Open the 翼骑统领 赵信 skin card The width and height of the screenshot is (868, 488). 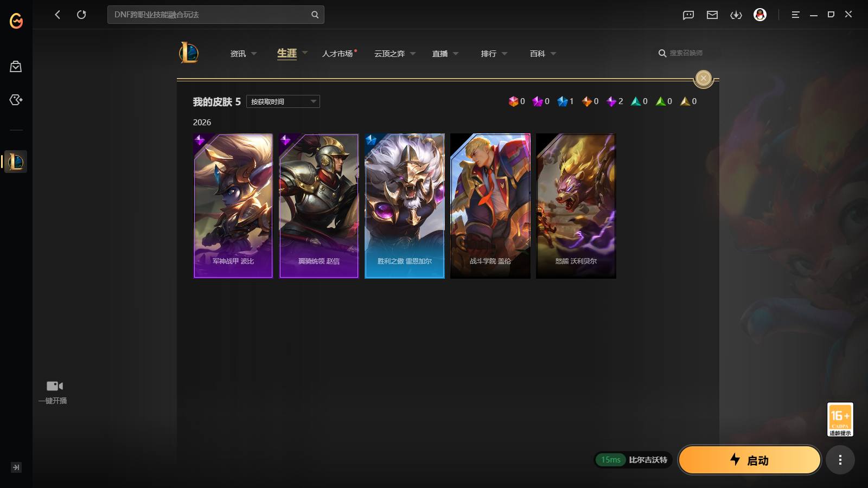319,206
